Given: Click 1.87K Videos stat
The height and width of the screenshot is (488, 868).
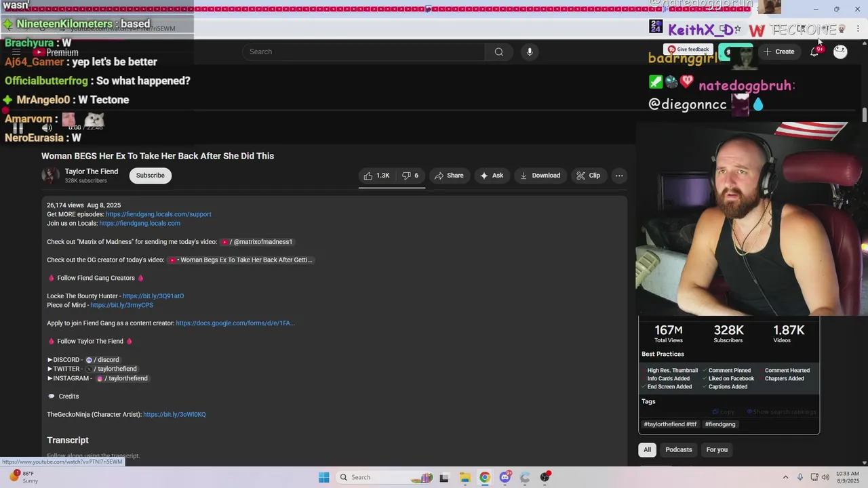Looking at the screenshot, I should [x=789, y=333].
